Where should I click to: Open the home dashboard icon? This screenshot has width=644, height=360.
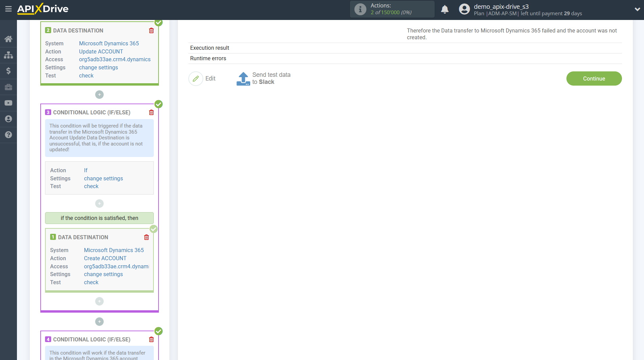click(8, 39)
